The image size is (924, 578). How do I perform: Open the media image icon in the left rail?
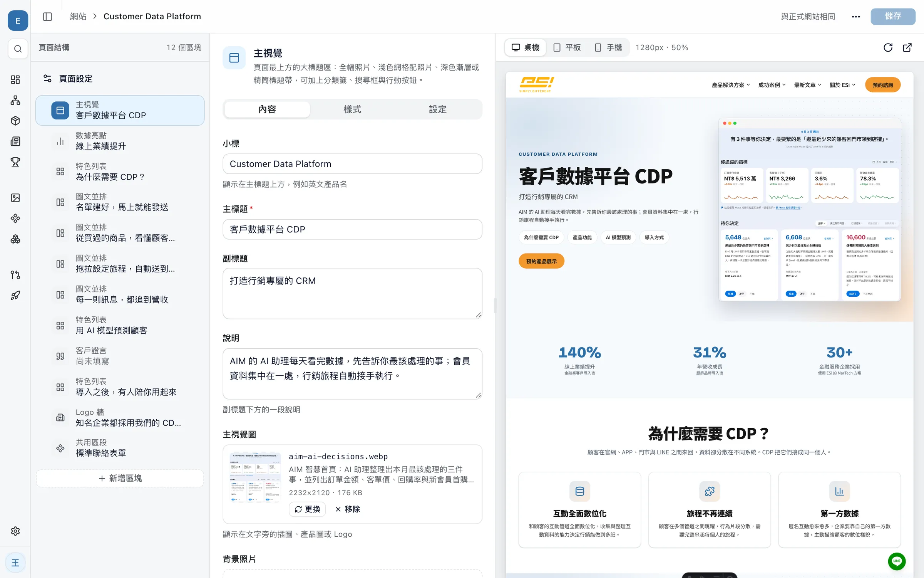15,198
